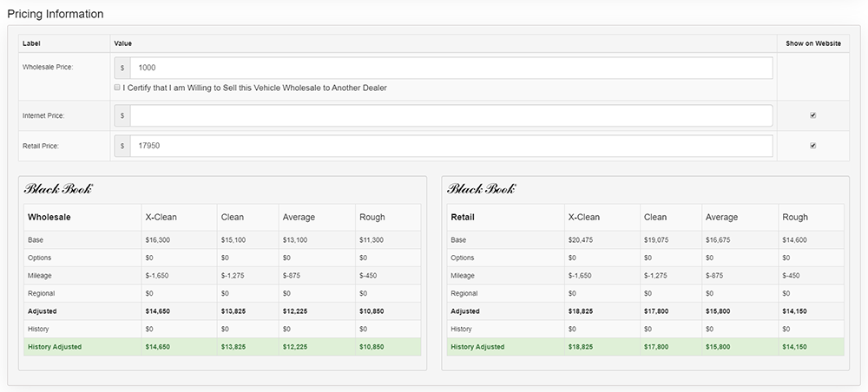
Task: Click Wholesale Adjusted Average $12,225
Action: coord(295,311)
